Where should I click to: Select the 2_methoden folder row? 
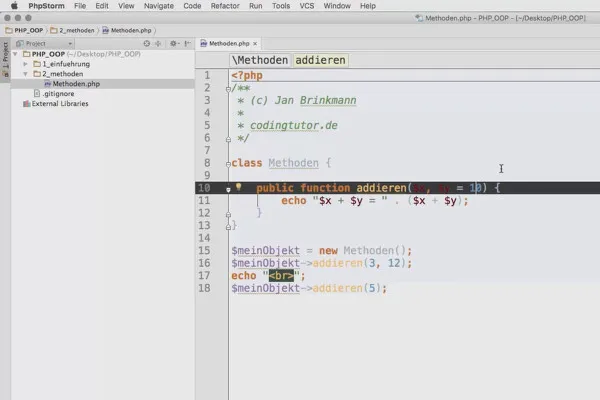tap(103, 74)
